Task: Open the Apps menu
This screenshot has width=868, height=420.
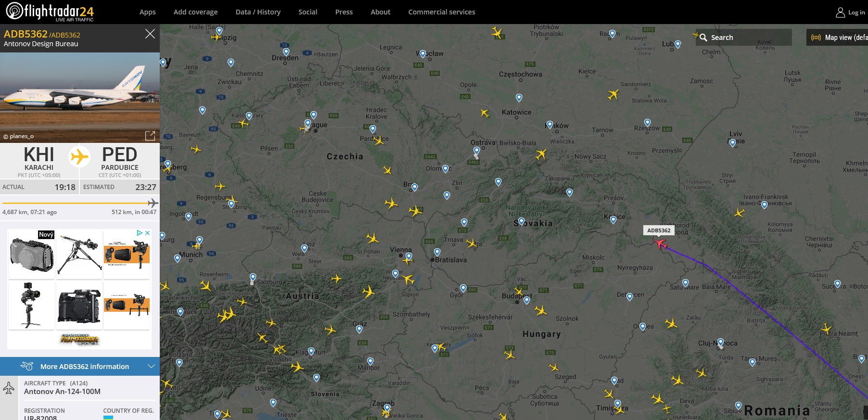Action: [x=147, y=12]
